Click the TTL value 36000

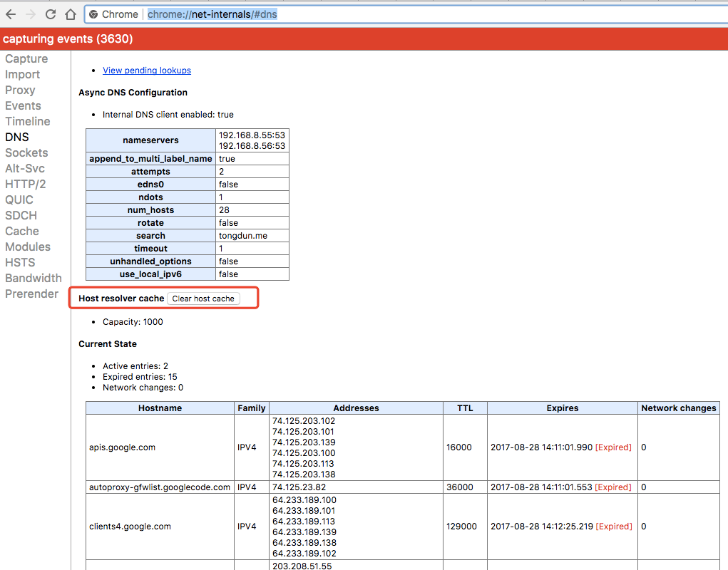point(460,487)
